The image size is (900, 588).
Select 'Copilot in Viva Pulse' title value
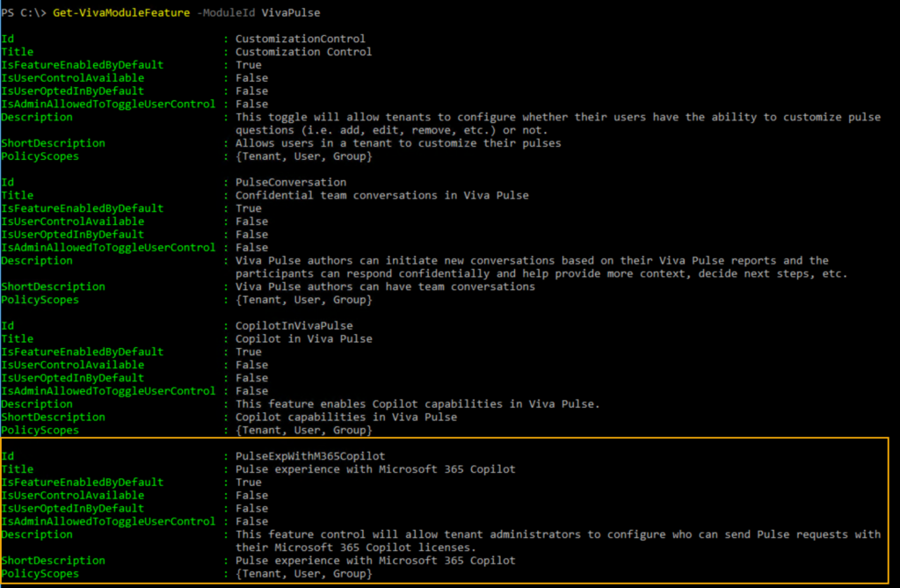click(303, 338)
